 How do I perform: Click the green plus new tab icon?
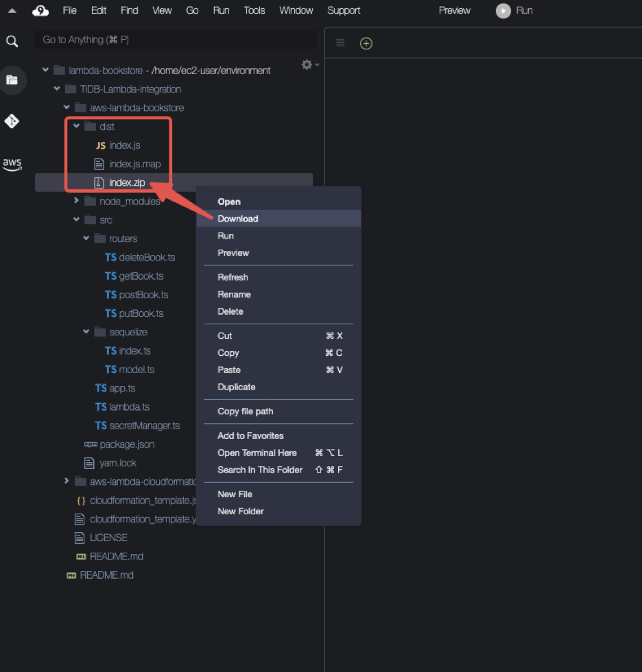pyautogui.click(x=366, y=43)
